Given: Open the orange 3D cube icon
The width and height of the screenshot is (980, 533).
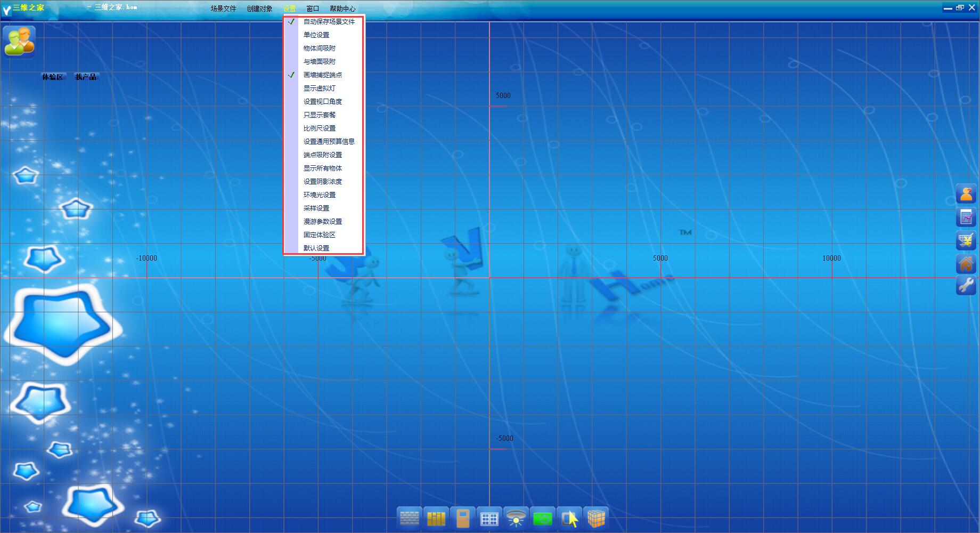Looking at the screenshot, I should coord(596,518).
